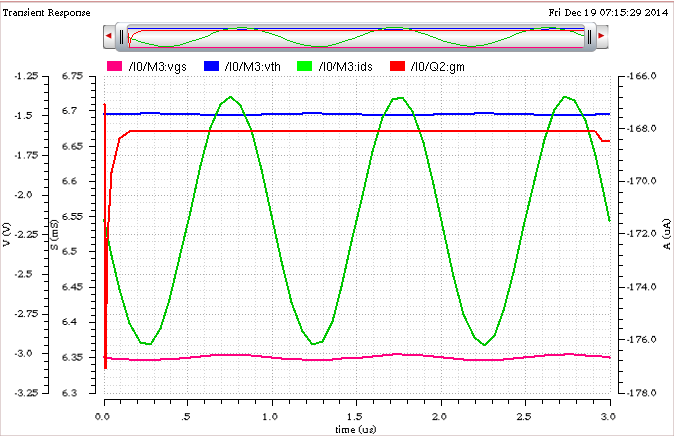
Task: Select the /I0/M3:vgs trace label
Action: (157, 66)
